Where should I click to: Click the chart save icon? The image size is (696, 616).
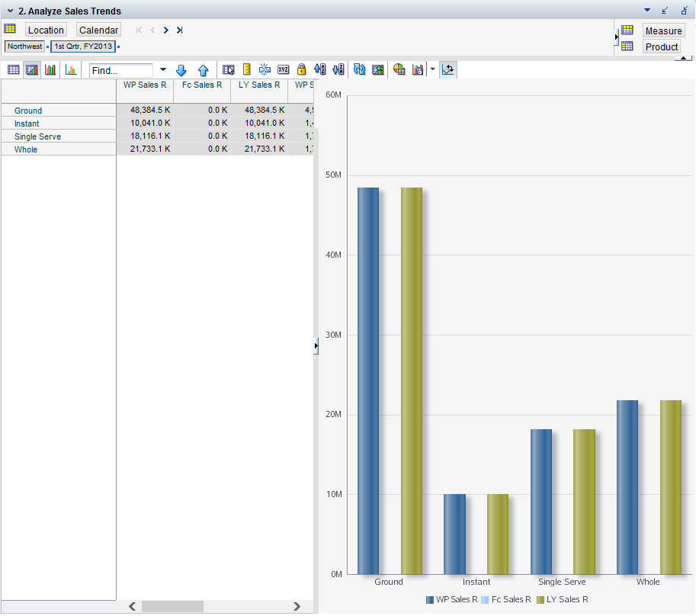418,69
